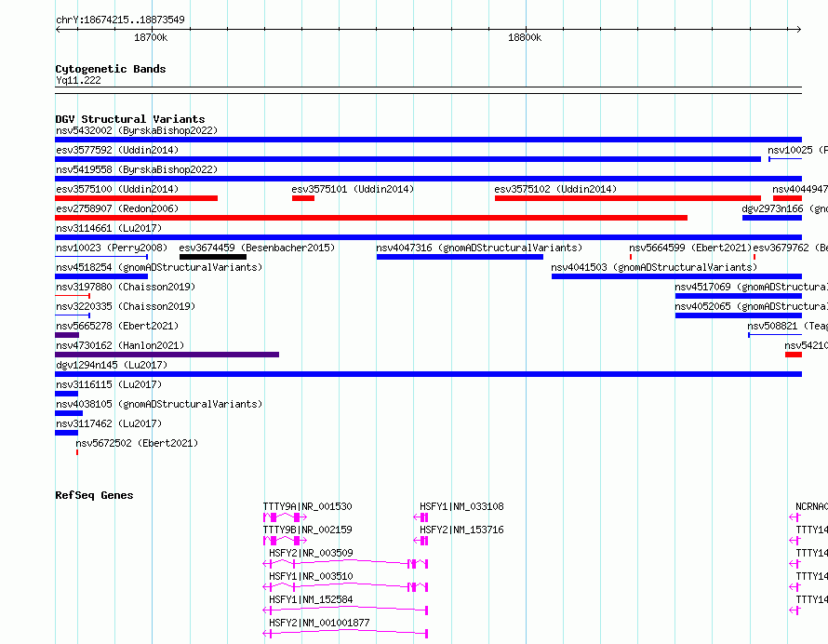The width and height of the screenshot is (828, 644).
Task: Click the blue bar under nsv4041503
Action: 676,276
